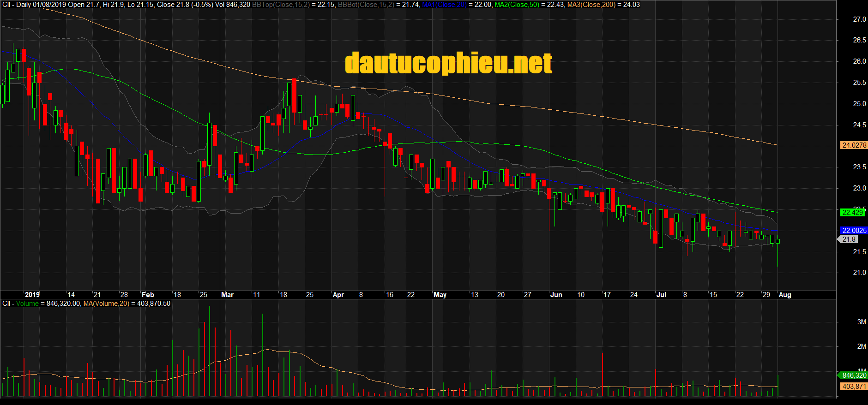Jump to the Jul month label

click(661, 295)
